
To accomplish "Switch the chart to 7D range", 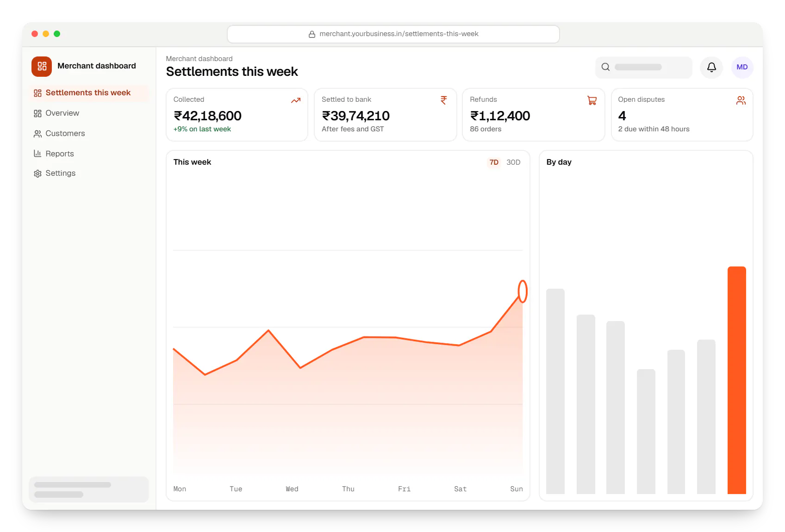I will coord(494,162).
